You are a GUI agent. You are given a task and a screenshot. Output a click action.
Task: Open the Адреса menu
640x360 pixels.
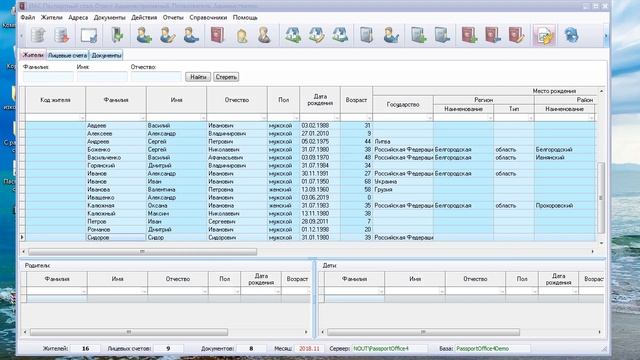(x=78, y=18)
